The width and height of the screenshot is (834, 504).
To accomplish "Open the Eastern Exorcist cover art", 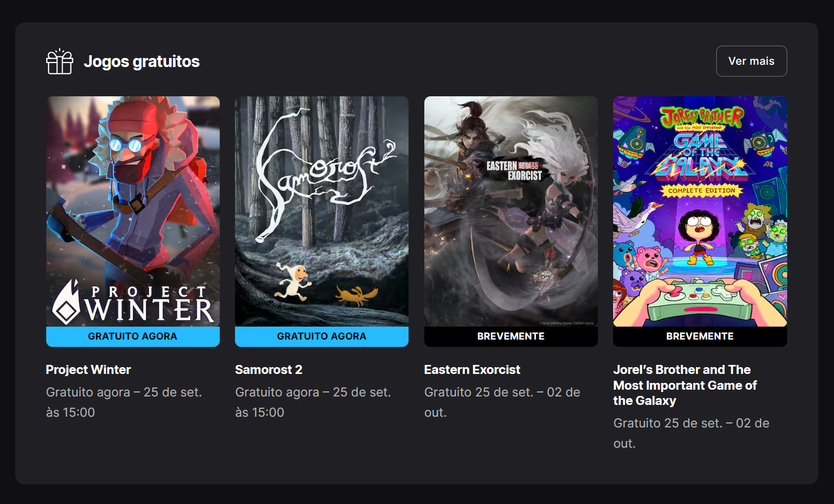I will (511, 211).
